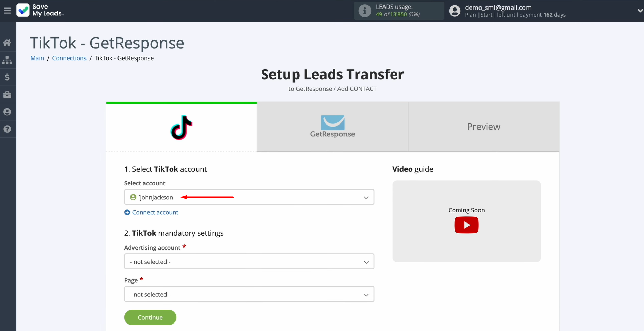The width and height of the screenshot is (644, 331).
Task: Open the Advertising account dropdown
Action: click(x=249, y=262)
